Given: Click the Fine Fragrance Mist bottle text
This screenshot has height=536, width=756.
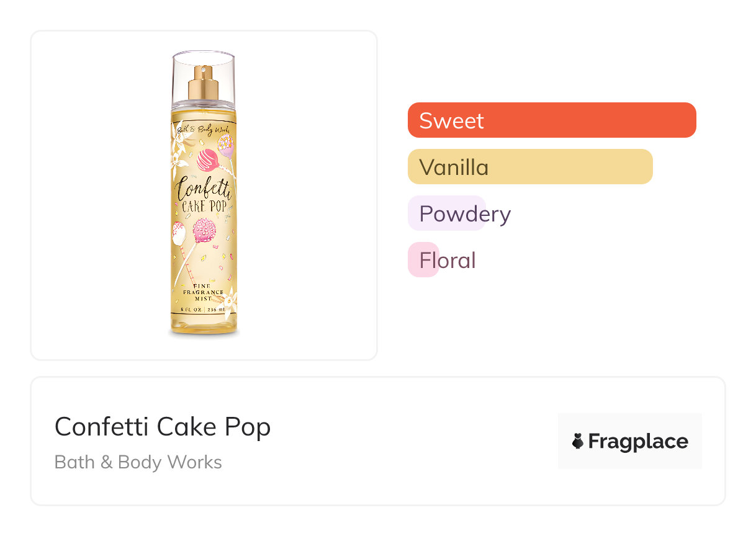Looking at the screenshot, I should (203, 292).
